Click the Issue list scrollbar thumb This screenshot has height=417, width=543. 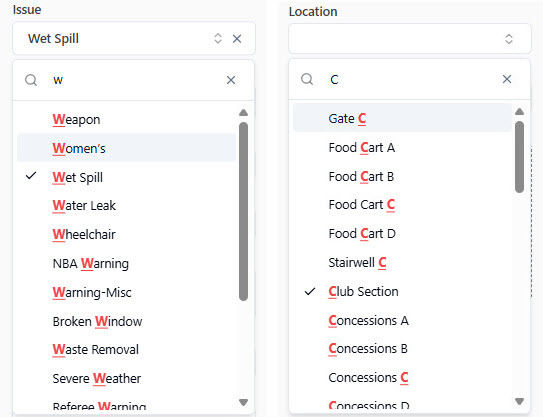[243, 211]
